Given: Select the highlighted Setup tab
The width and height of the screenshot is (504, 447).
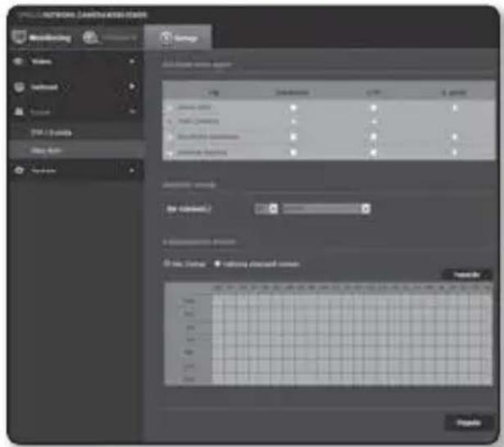Looking at the screenshot, I should [x=178, y=38].
